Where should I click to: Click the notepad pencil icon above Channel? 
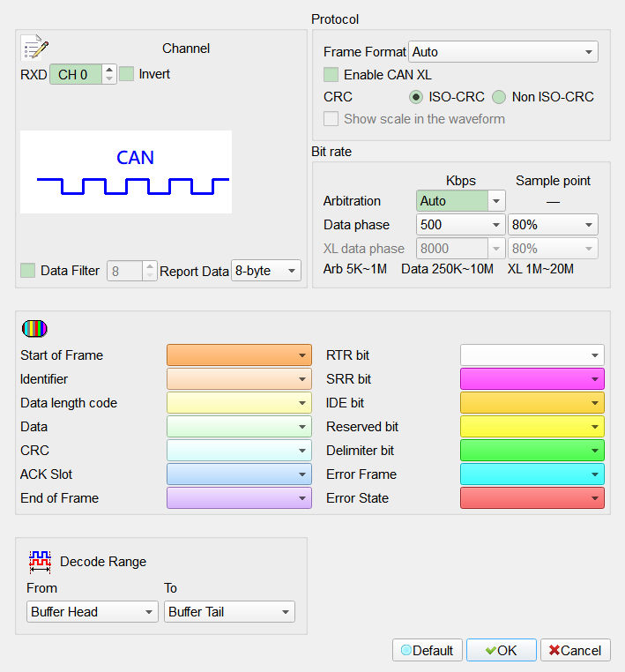(34, 47)
